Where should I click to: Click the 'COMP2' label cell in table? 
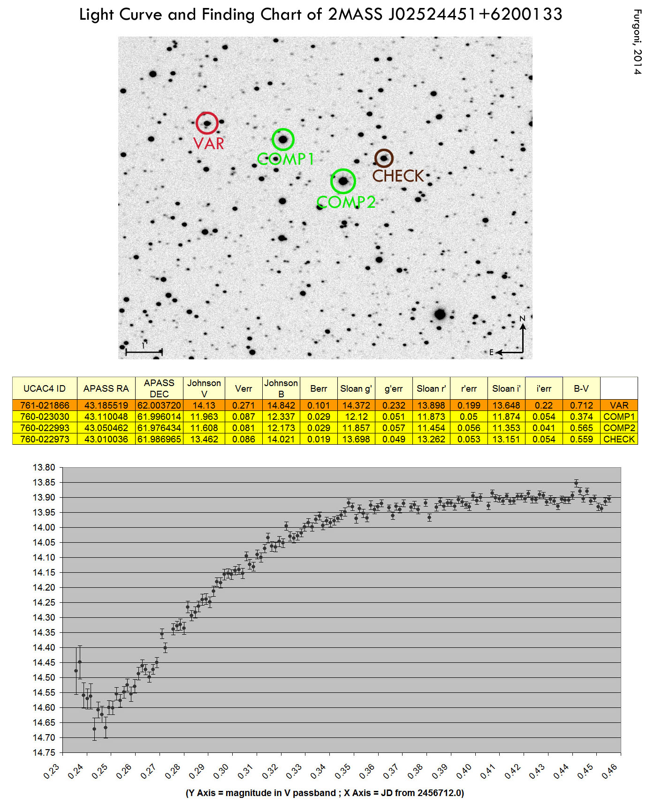tap(619, 428)
